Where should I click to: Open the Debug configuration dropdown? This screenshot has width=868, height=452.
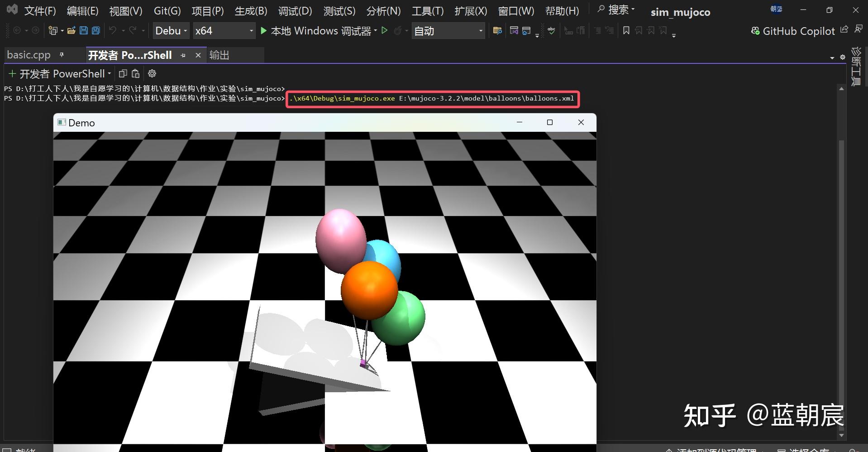click(x=171, y=31)
